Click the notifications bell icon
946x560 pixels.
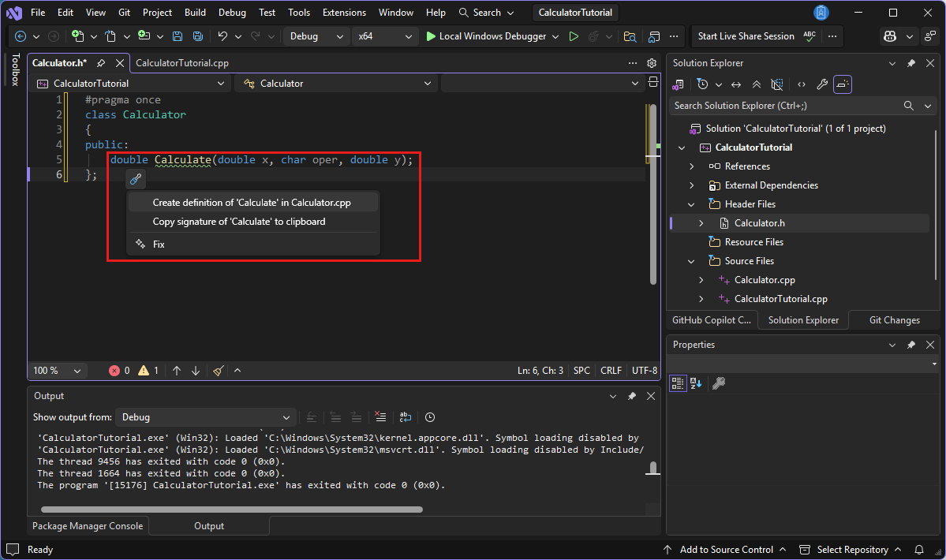[919, 550]
